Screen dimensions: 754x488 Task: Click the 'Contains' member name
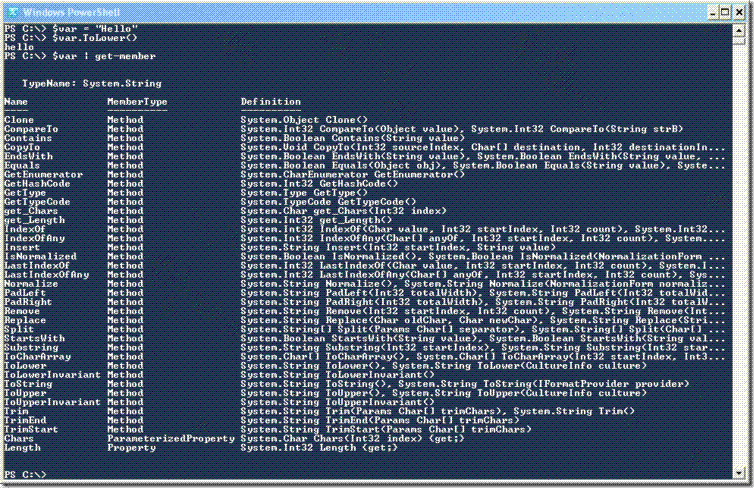pyautogui.click(x=28, y=138)
